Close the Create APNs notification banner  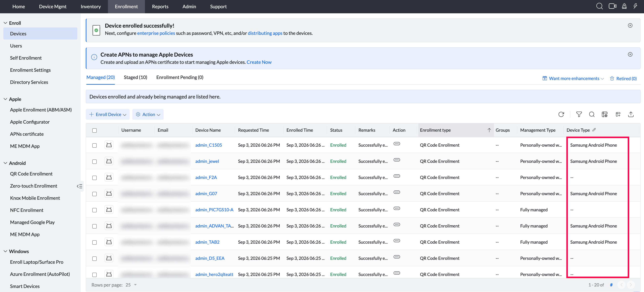pyautogui.click(x=630, y=54)
